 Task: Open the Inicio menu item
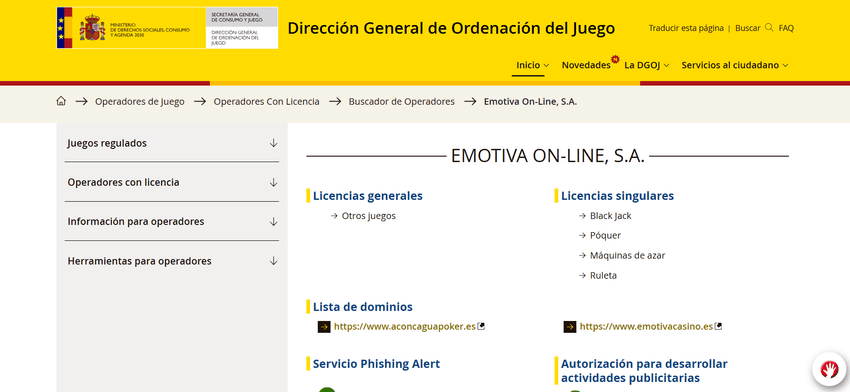pos(528,65)
